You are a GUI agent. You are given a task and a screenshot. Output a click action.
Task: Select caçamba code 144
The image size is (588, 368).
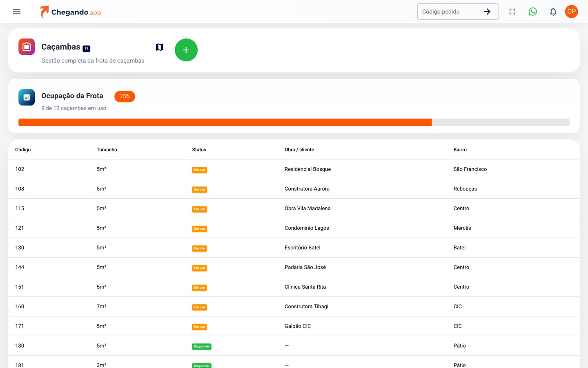click(x=20, y=267)
